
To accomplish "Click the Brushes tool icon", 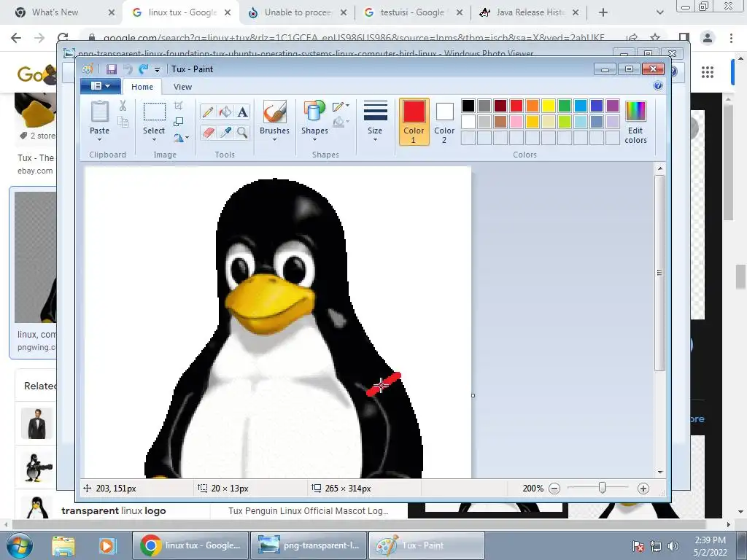I will coord(274,112).
